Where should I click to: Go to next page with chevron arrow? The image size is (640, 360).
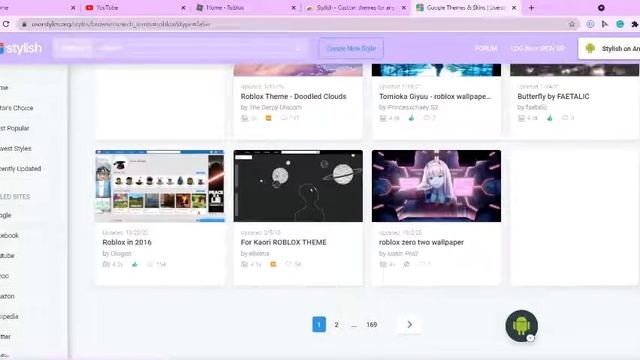point(409,324)
